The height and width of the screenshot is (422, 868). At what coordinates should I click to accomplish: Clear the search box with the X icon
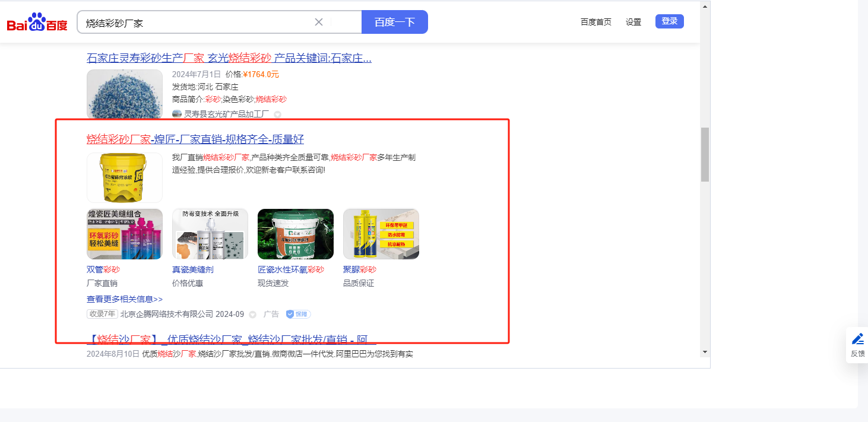[x=319, y=22]
